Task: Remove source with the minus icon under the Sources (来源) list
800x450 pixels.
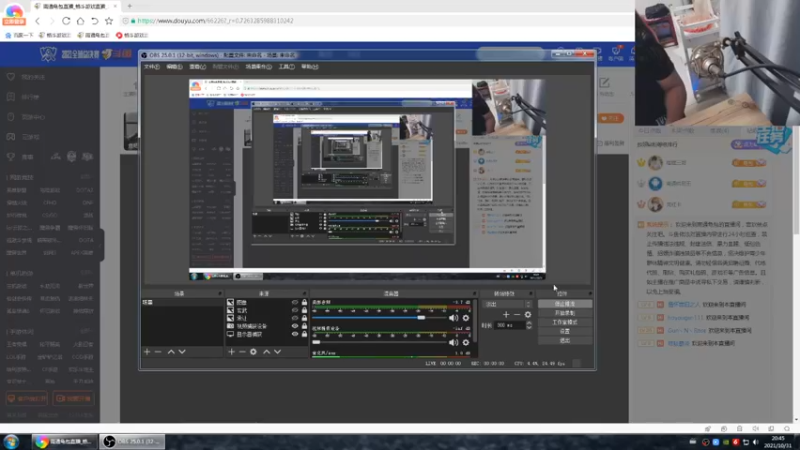Action: 242,352
